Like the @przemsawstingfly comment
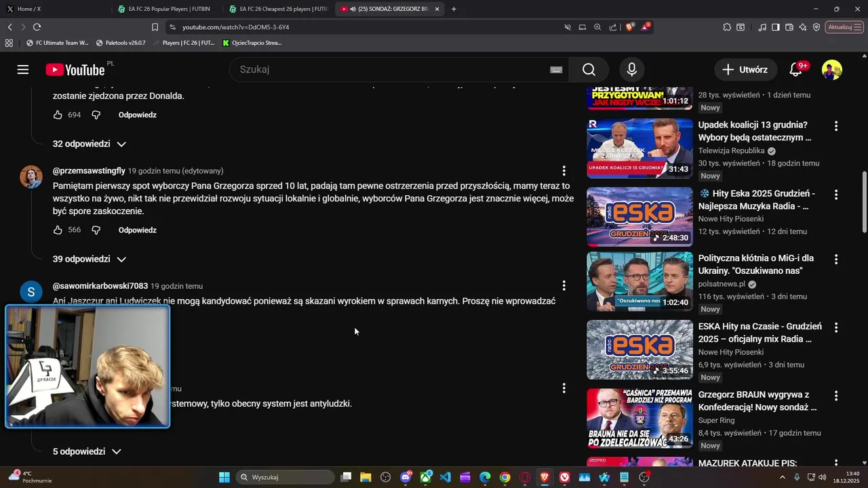Image resolution: width=868 pixels, height=488 pixels. click(x=58, y=230)
